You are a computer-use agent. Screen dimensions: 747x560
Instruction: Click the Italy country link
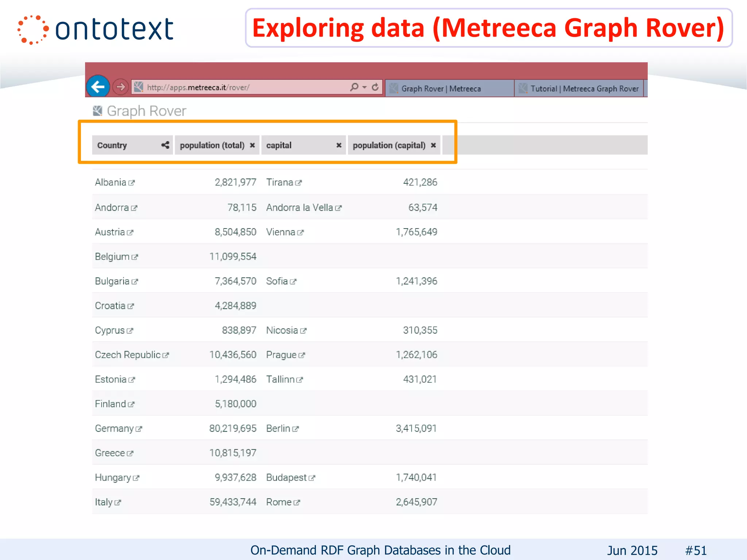[x=104, y=502]
